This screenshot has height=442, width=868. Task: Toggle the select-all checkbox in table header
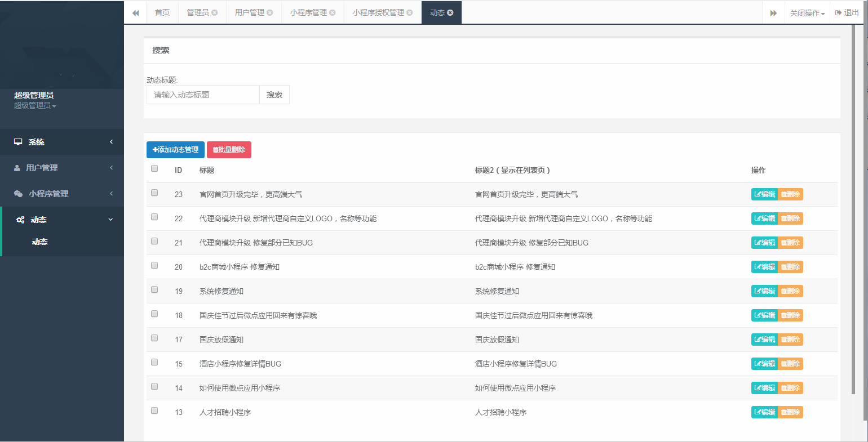(x=154, y=168)
